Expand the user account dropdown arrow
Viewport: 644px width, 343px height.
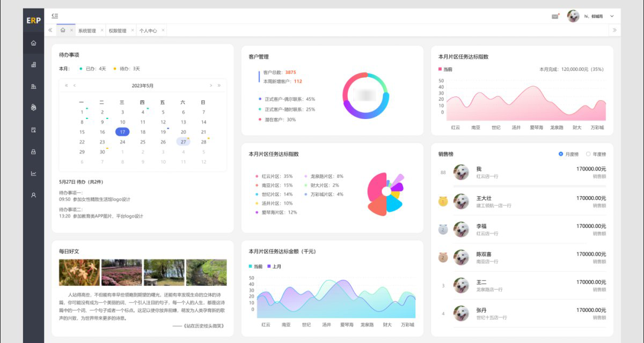612,17
